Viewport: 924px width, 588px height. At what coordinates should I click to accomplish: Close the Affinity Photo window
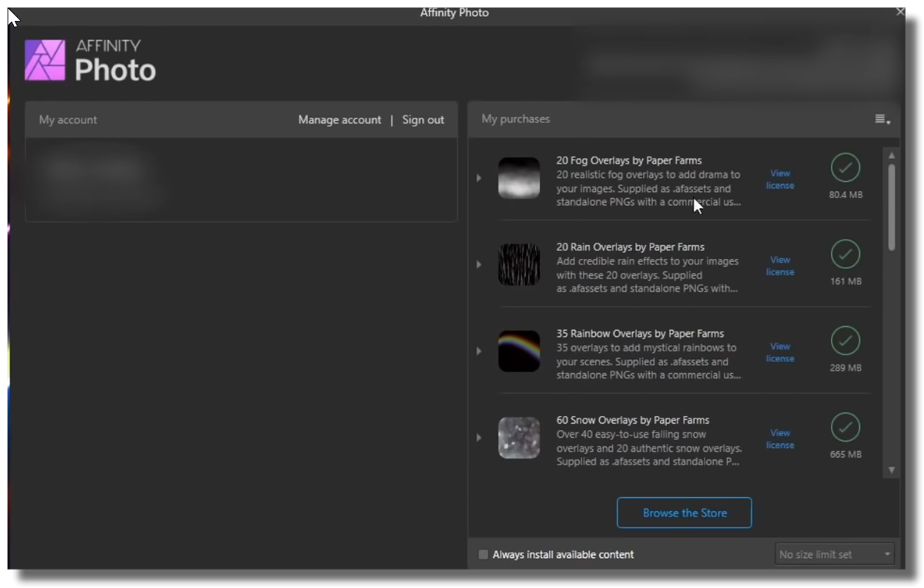(900, 12)
